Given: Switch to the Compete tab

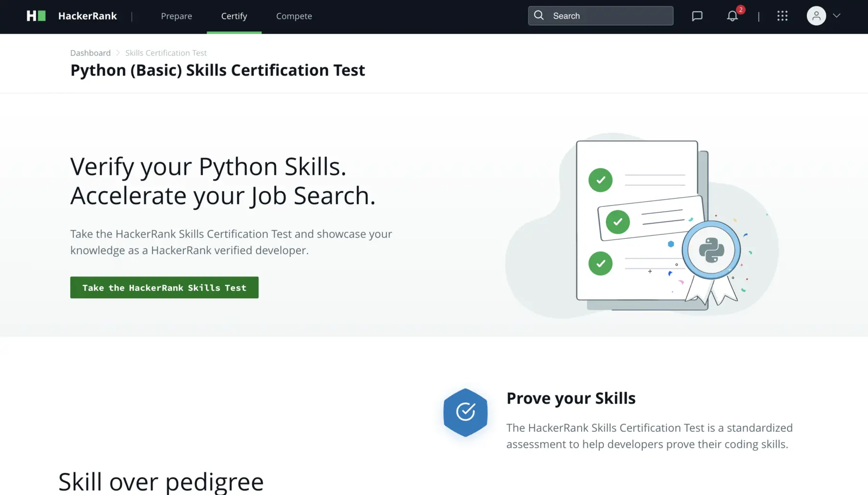Looking at the screenshot, I should tap(294, 16).
